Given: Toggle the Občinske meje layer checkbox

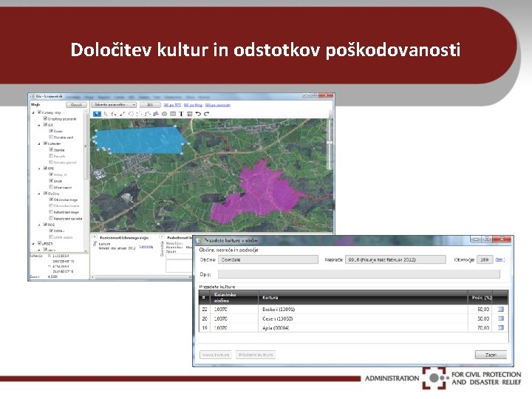Looking at the screenshot, I should 51,199.
